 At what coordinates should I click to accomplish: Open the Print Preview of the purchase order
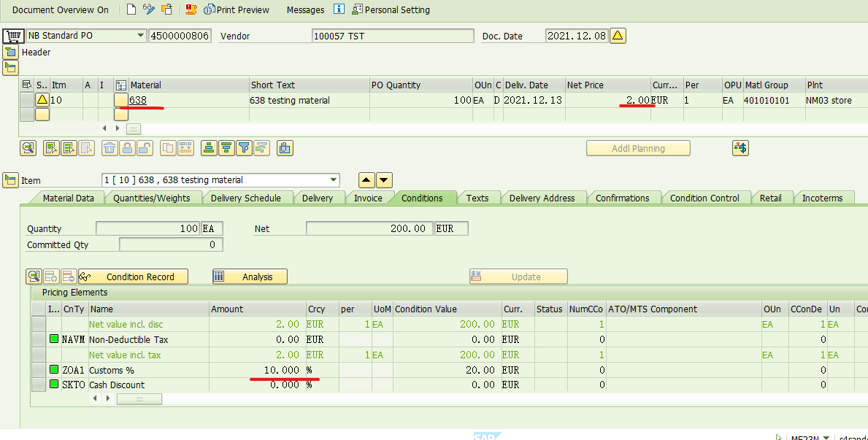(x=237, y=9)
